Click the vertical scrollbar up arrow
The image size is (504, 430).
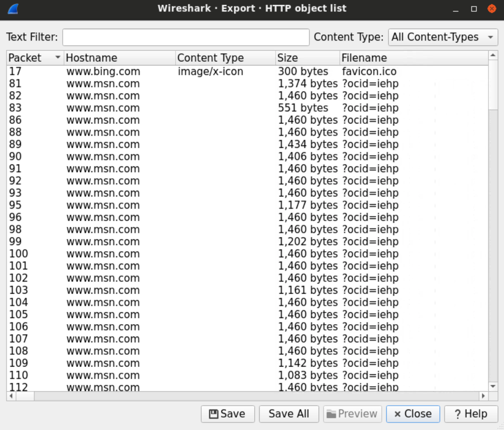pyautogui.click(x=493, y=55)
